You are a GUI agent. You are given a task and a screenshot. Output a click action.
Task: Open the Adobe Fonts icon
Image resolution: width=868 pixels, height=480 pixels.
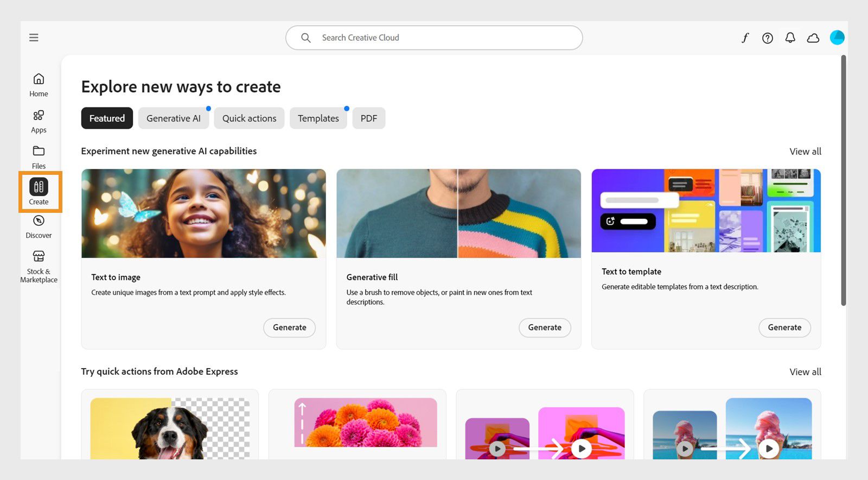745,37
